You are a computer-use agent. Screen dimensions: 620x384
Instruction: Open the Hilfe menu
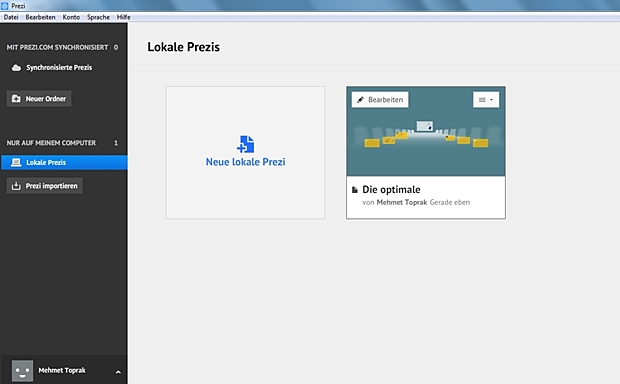pos(123,17)
